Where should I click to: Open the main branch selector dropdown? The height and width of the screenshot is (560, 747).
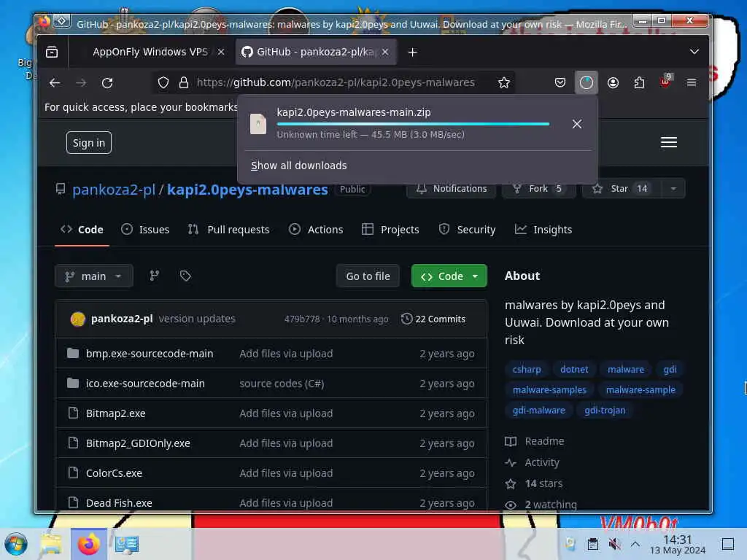click(x=94, y=276)
